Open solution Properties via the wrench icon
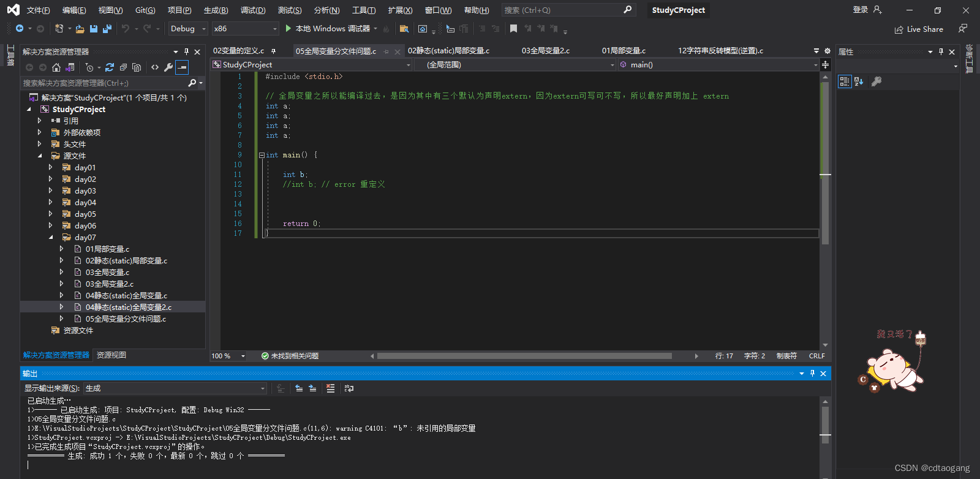Image resolution: width=980 pixels, height=479 pixels. (x=168, y=67)
